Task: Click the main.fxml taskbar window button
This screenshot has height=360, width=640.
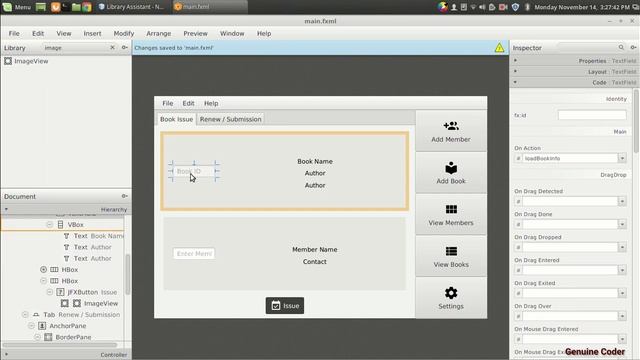Action: tap(209, 7)
